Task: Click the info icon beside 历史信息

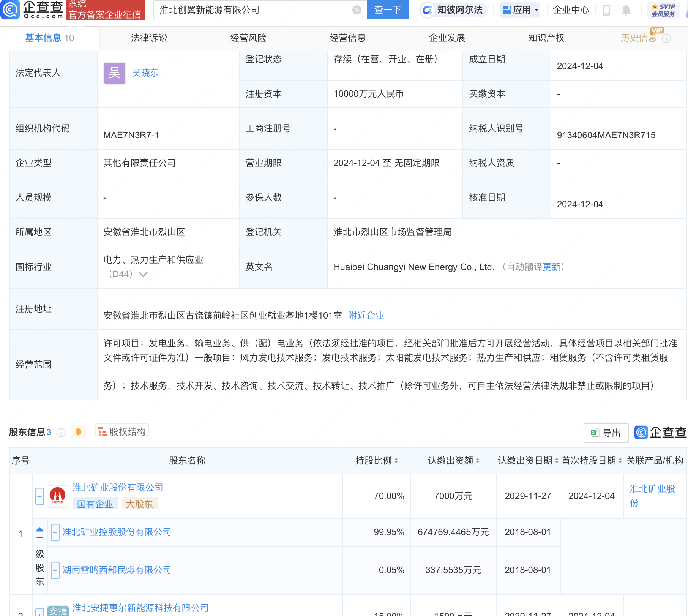Action: pyautogui.click(x=667, y=38)
